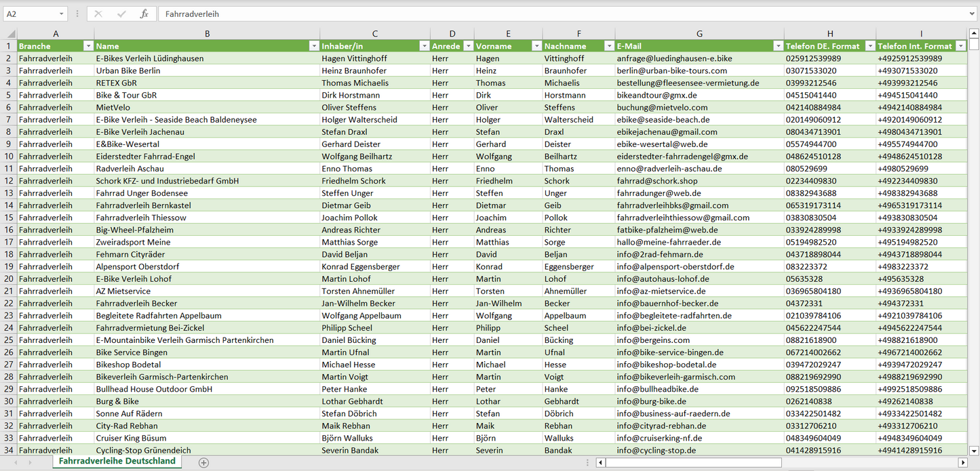
Task: Open the E-Mail column filter dropdown
Action: tap(777, 46)
